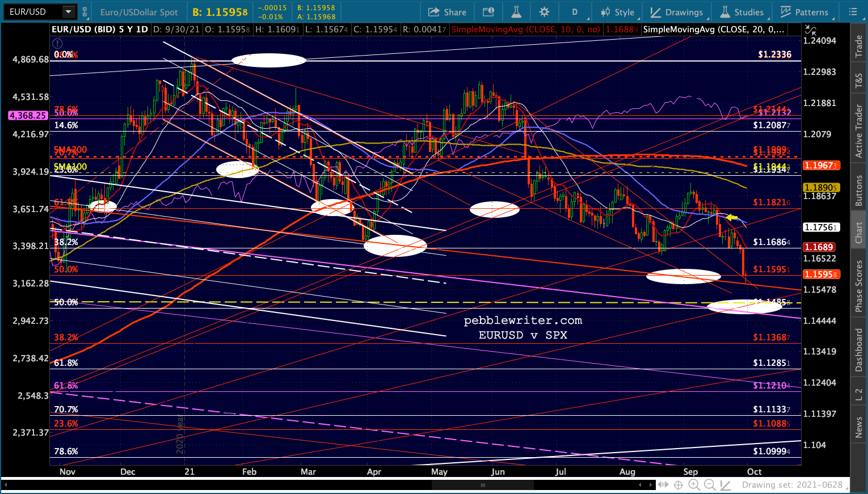Click scroll left arrow on time axis
The image size is (868, 494).
click(x=641, y=485)
